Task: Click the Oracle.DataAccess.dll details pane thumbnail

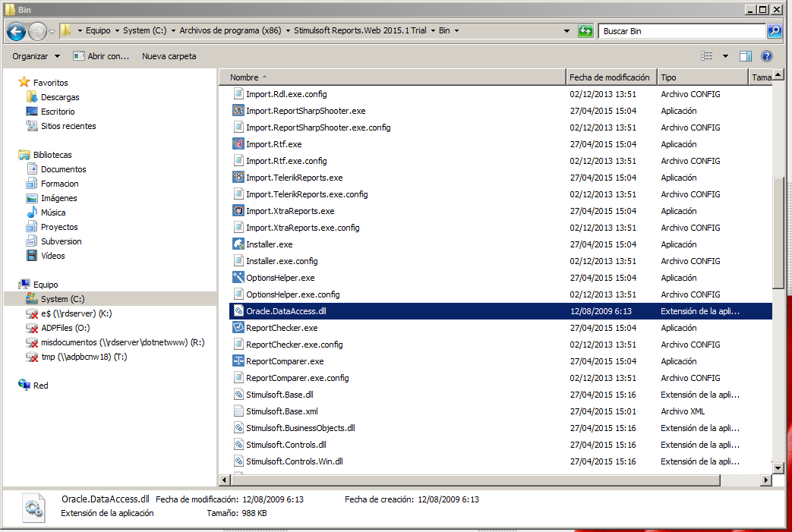Action: pyautogui.click(x=33, y=507)
